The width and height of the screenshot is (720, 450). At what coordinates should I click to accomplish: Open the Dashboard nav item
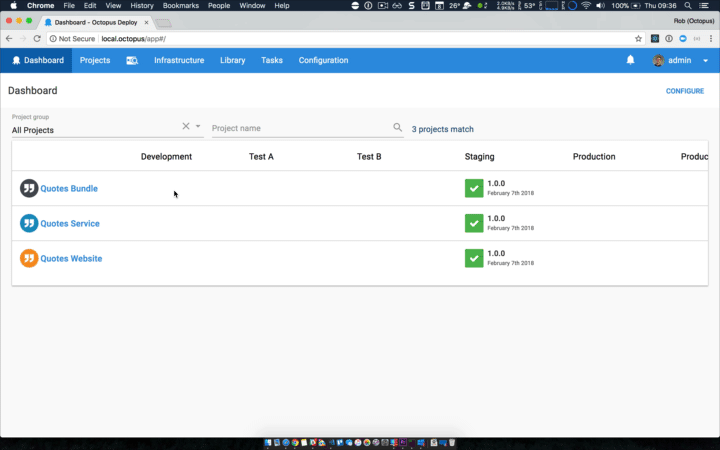[x=36, y=60]
